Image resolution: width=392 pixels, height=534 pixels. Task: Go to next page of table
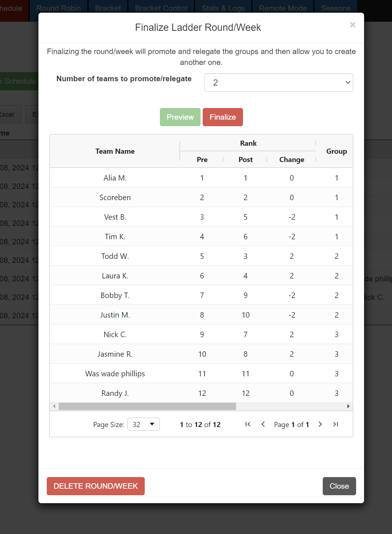coord(320,424)
